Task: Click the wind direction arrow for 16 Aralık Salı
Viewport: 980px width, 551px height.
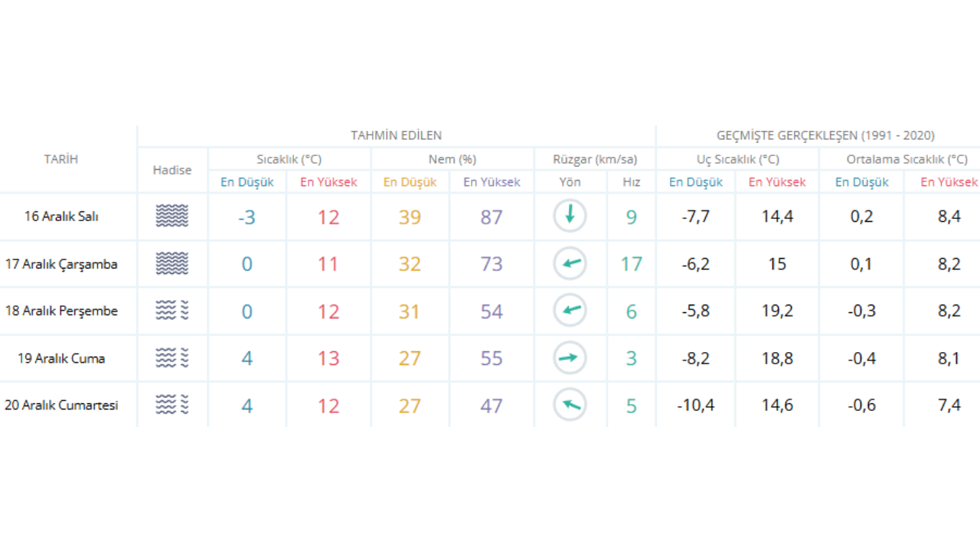Action: coord(570,217)
